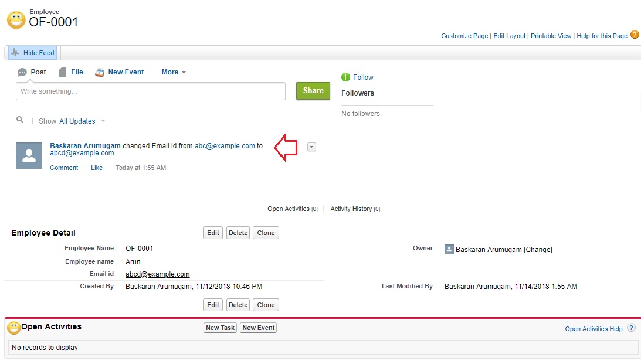Click the Employee smiley record icon
Screen dimensions: 641x364
coord(15,19)
